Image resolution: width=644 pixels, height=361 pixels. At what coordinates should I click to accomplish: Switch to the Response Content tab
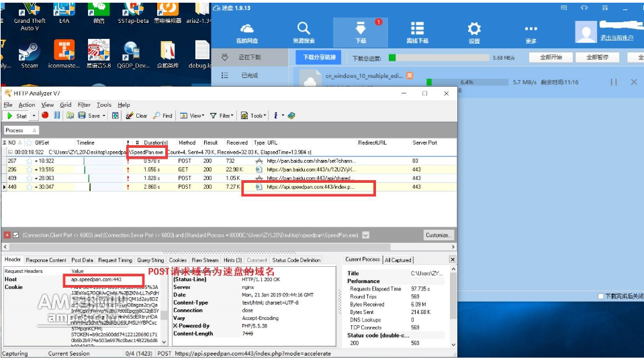coord(46,260)
